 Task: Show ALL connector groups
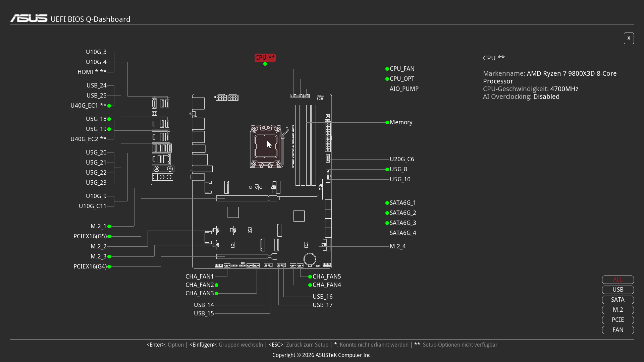(x=618, y=280)
